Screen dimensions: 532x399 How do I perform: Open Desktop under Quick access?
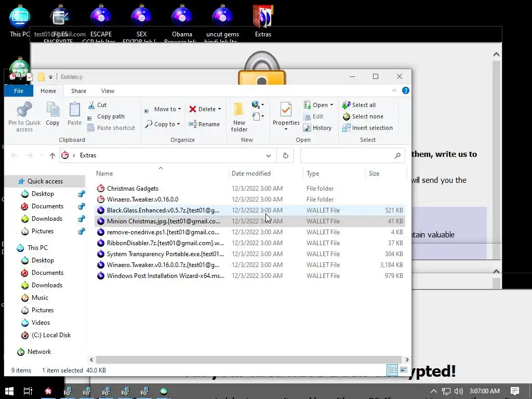(43, 194)
